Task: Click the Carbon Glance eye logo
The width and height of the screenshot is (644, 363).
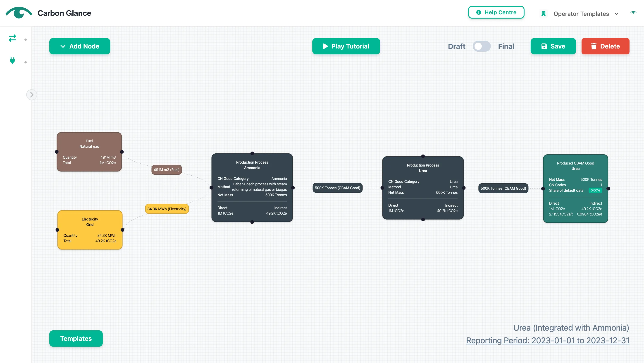Action: (x=19, y=13)
